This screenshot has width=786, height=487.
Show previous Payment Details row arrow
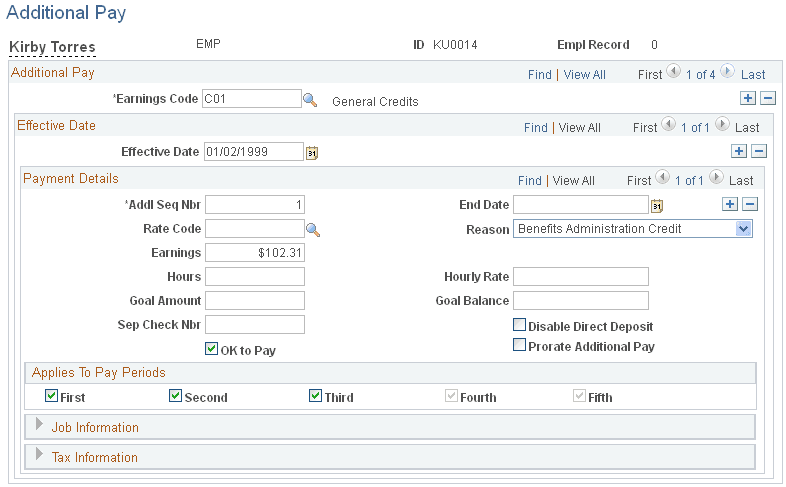point(662,177)
